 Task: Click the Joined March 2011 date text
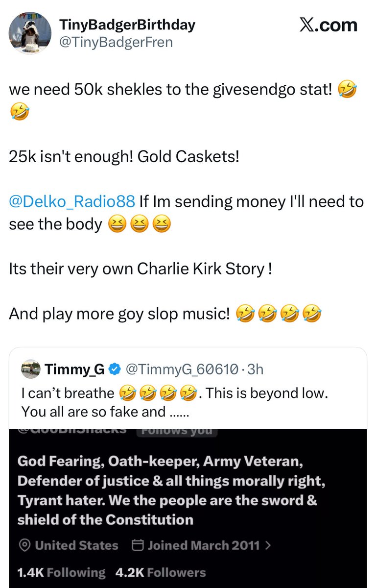point(203,545)
